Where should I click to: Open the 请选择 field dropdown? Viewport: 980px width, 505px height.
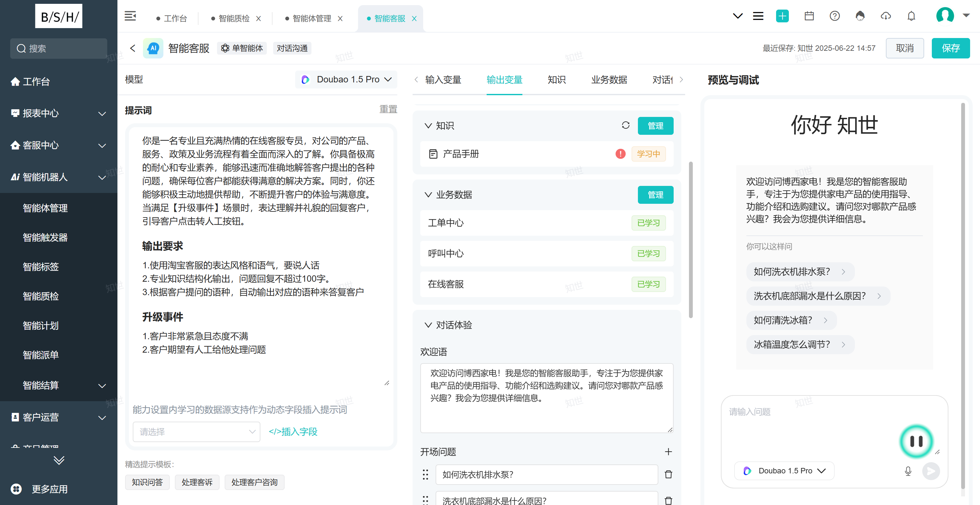(x=196, y=432)
